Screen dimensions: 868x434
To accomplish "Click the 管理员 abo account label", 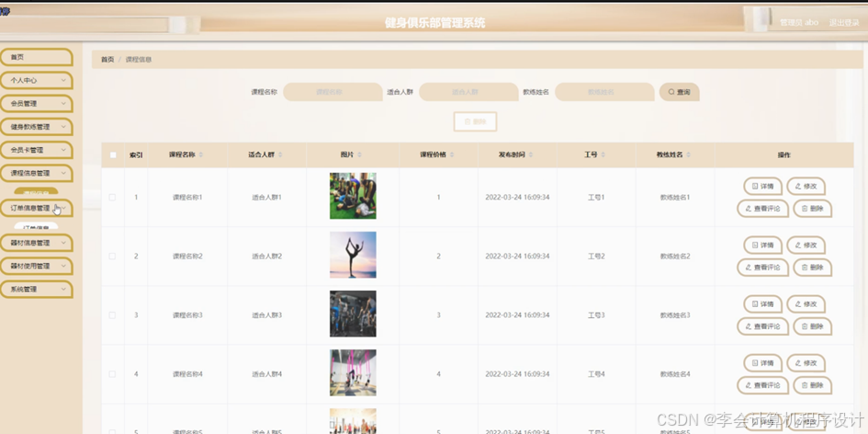I will [x=799, y=23].
